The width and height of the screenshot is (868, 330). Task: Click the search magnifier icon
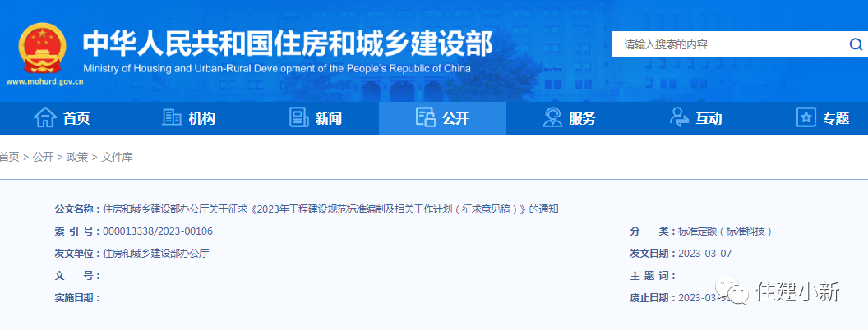tap(856, 45)
